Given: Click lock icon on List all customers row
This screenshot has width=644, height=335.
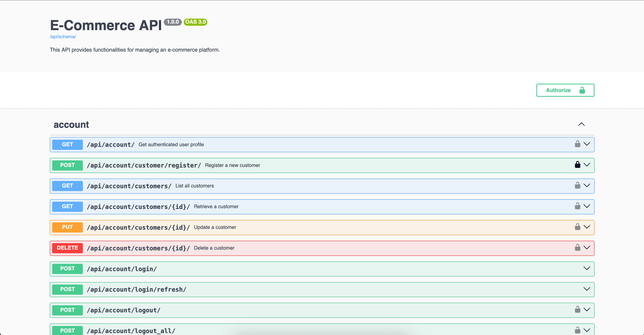Looking at the screenshot, I should pos(577,185).
